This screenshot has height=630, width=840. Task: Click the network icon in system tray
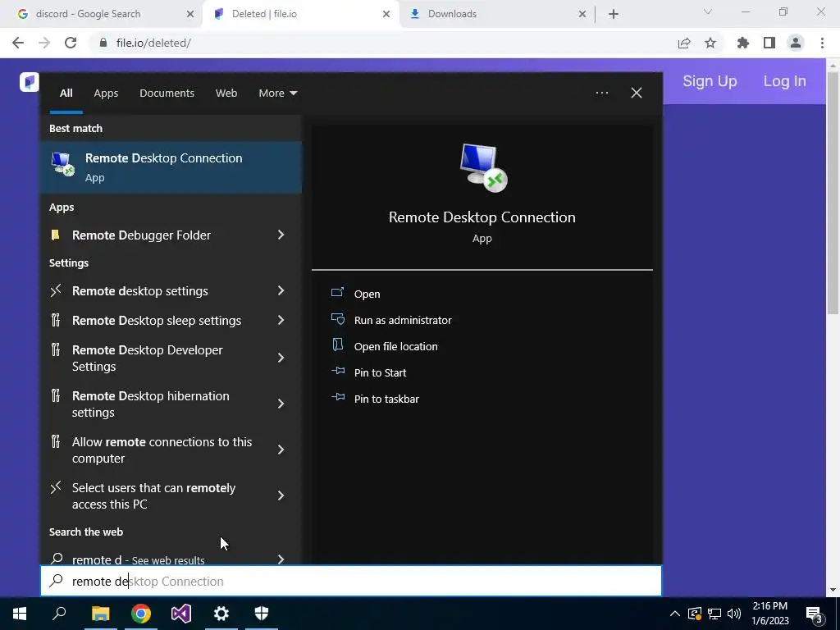tap(714, 614)
